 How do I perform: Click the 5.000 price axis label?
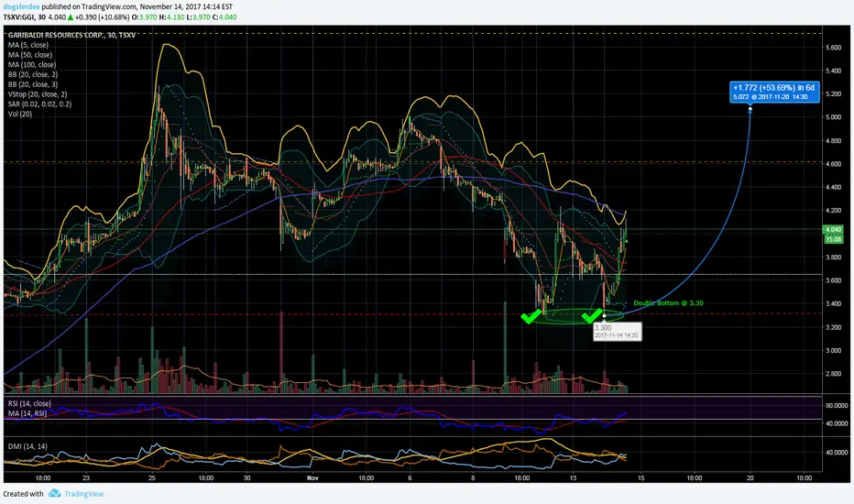[x=833, y=117]
